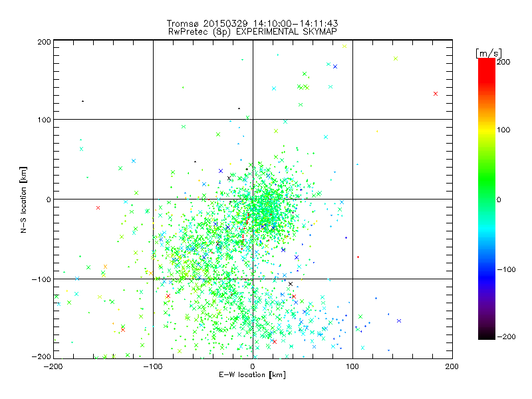Click the X-axis tick label '200'

click(452, 366)
